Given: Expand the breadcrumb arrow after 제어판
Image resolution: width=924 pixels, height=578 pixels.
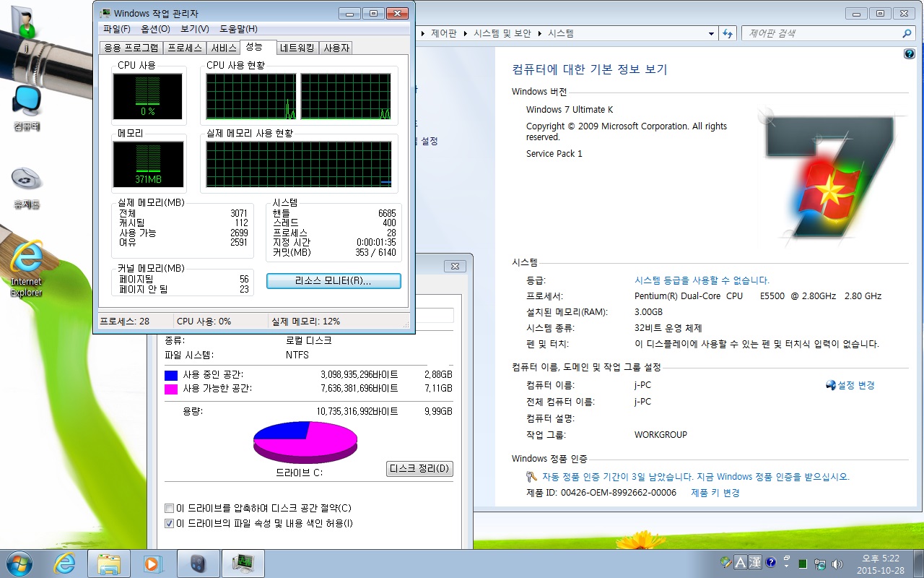Looking at the screenshot, I should click(x=466, y=33).
